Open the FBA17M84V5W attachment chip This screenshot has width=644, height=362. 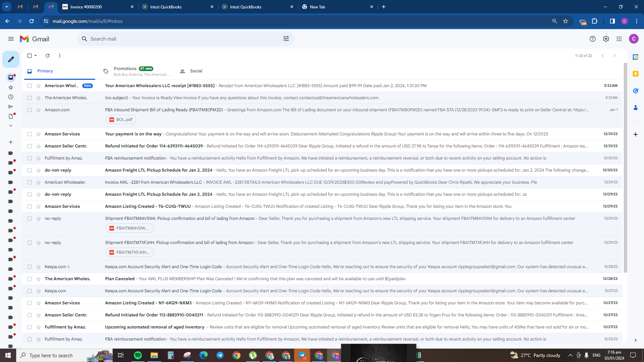(x=129, y=228)
